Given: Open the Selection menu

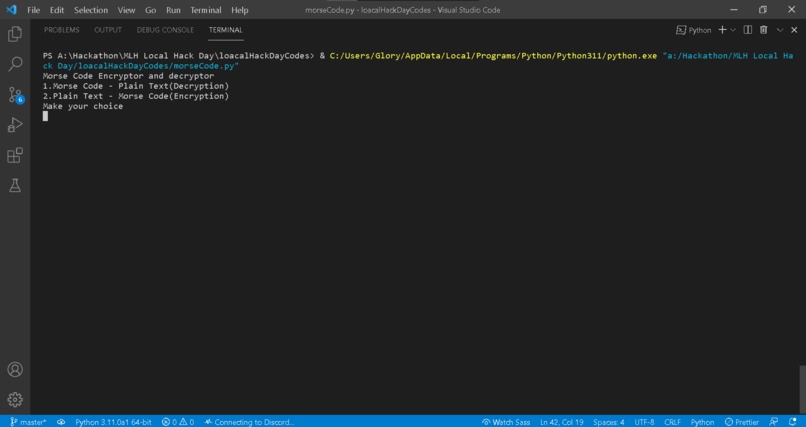Looking at the screenshot, I should click(91, 10).
